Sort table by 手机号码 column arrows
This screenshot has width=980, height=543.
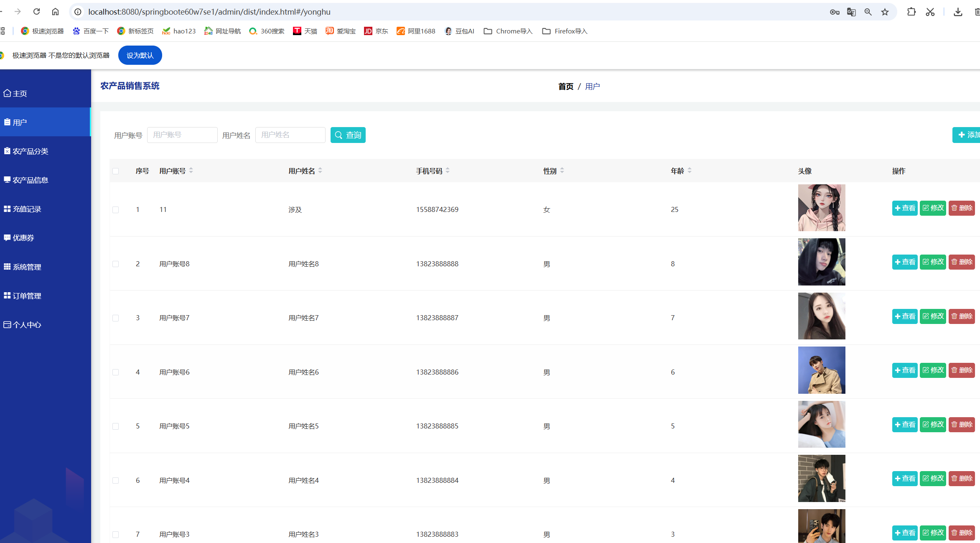(x=448, y=171)
